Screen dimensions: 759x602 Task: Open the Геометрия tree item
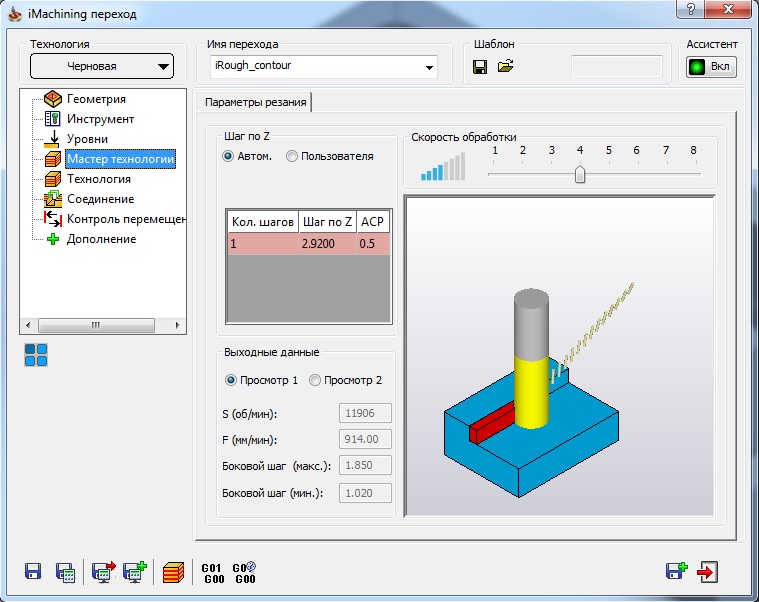[x=96, y=99]
